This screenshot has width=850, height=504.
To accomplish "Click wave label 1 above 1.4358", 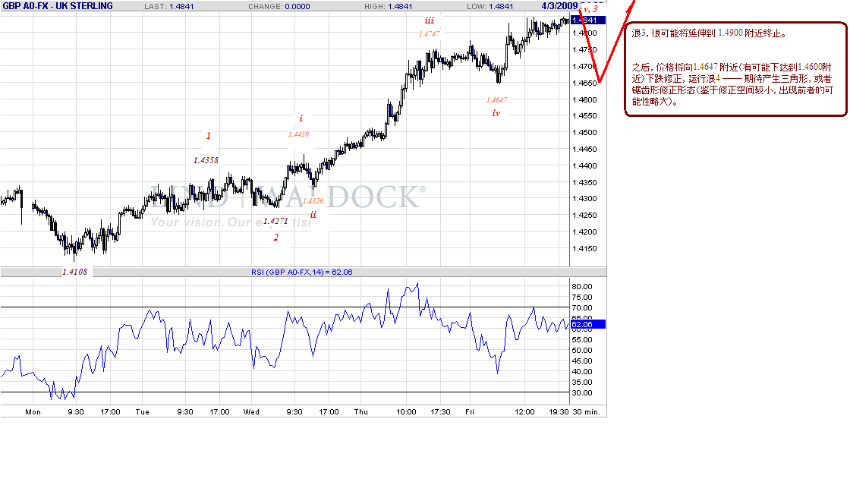I will (208, 135).
